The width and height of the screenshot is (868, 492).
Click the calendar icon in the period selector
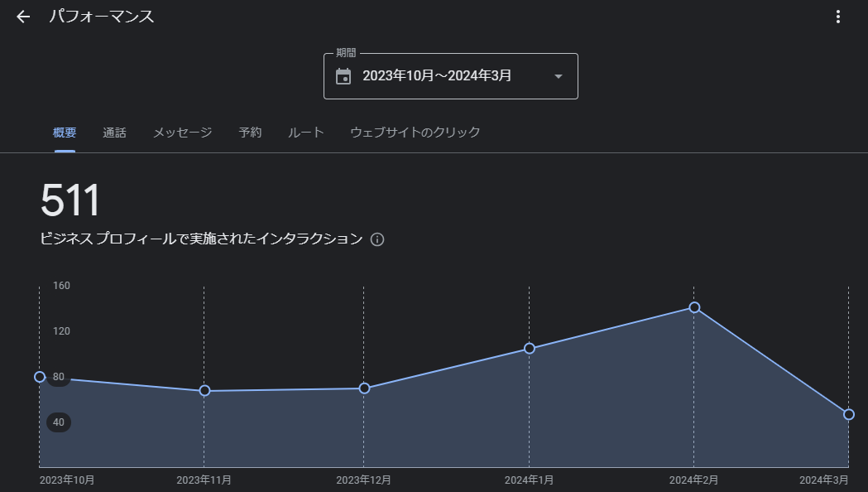[x=343, y=76]
